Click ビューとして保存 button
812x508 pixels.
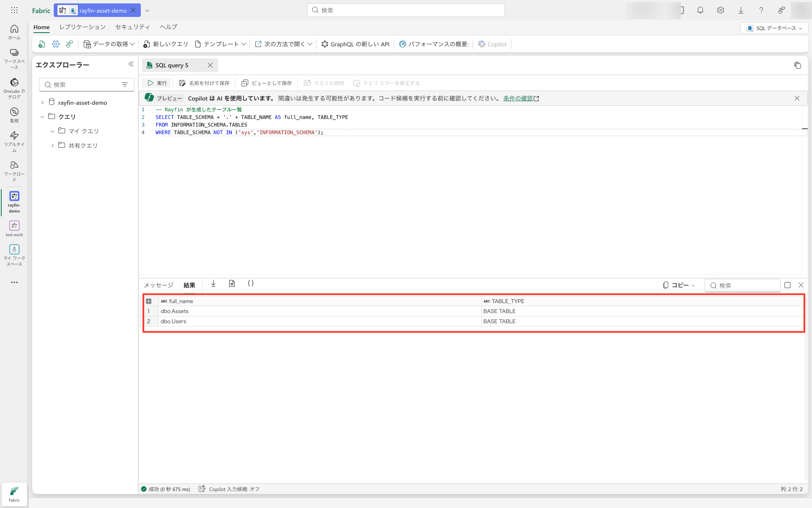pyautogui.click(x=266, y=83)
